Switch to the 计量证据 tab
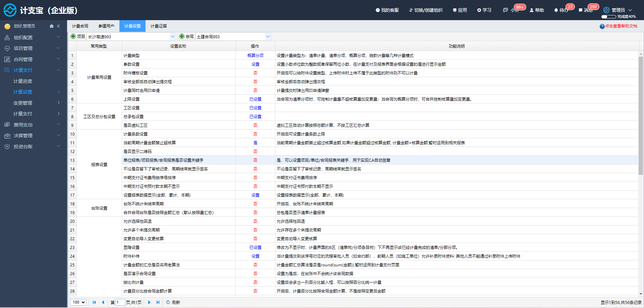This screenshot has height=308, width=644. [159, 26]
